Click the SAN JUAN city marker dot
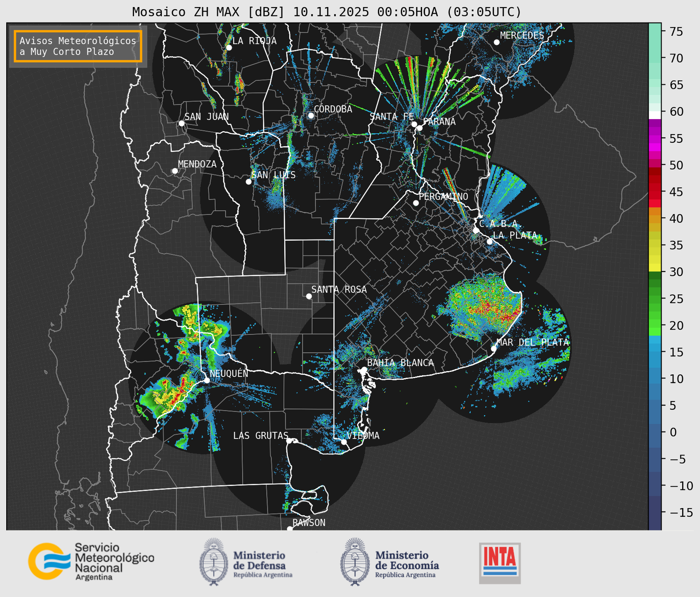The image size is (700, 597). [181, 123]
